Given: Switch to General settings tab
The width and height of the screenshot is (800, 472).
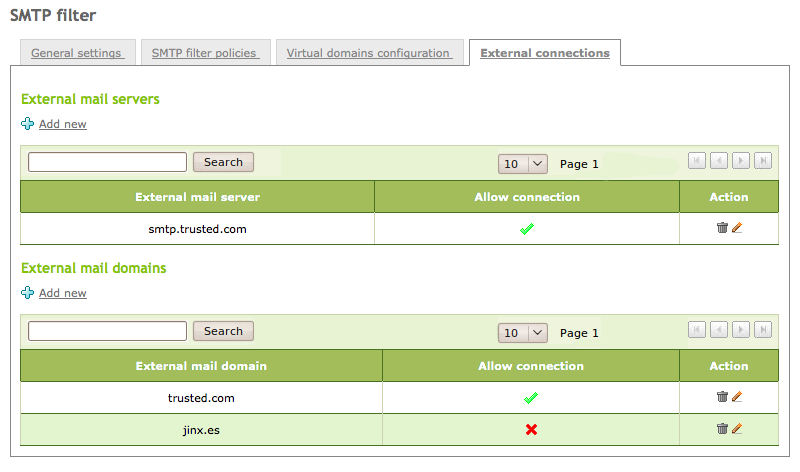Looking at the screenshot, I should pyautogui.click(x=76, y=53).
